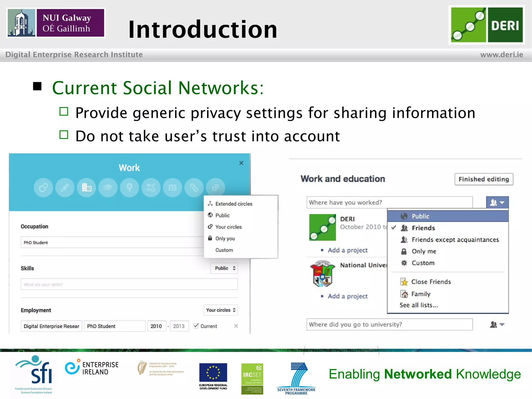Image resolution: width=532 pixels, height=399 pixels.
Task: Select Friends audience option
Action: 448,228
